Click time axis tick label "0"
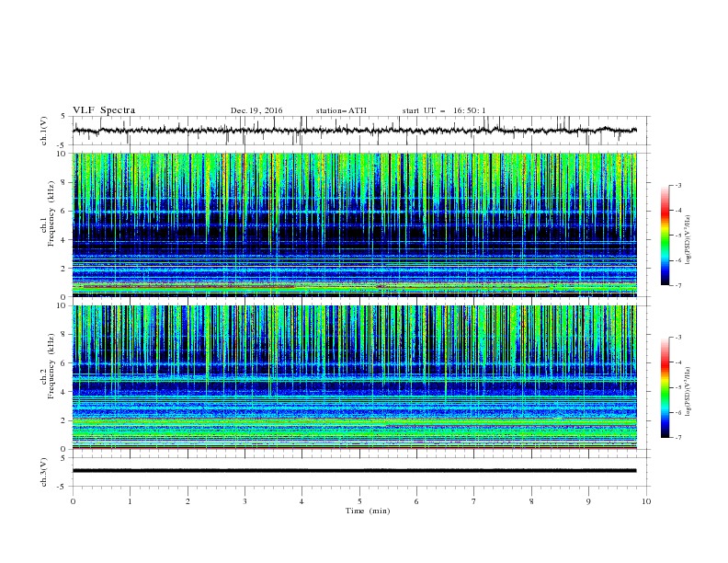 (73, 501)
